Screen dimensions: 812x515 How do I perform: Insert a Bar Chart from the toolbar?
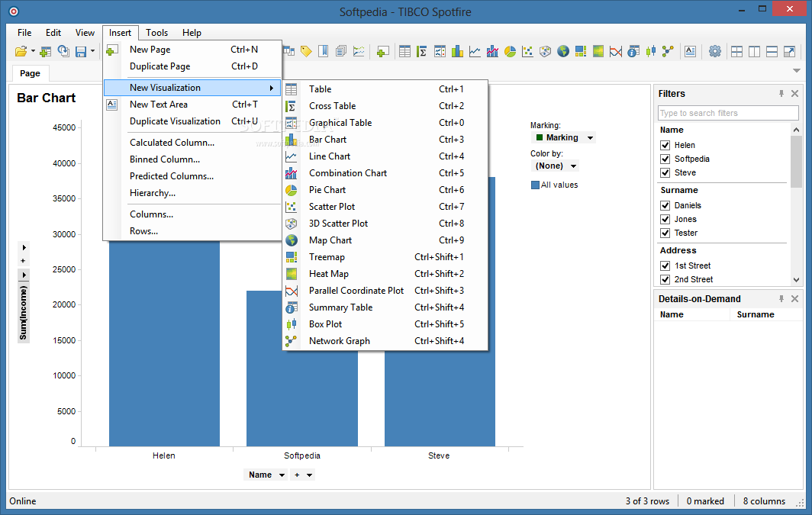tap(457, 51)
